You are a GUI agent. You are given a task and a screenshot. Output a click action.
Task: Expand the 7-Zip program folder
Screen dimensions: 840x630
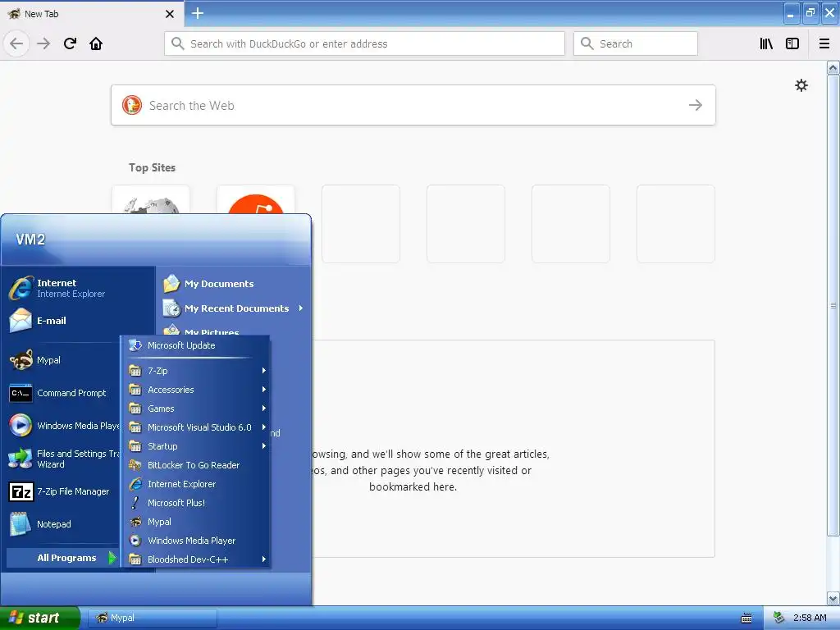pyautogui.click(x=194, y=371)
